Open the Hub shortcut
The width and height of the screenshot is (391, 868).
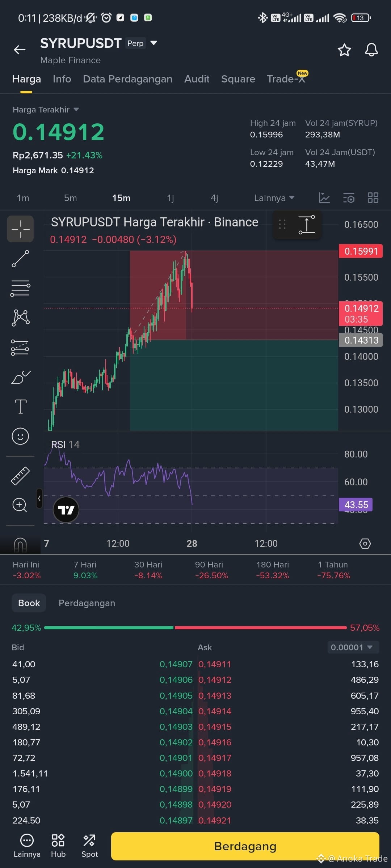click(58, 846)
